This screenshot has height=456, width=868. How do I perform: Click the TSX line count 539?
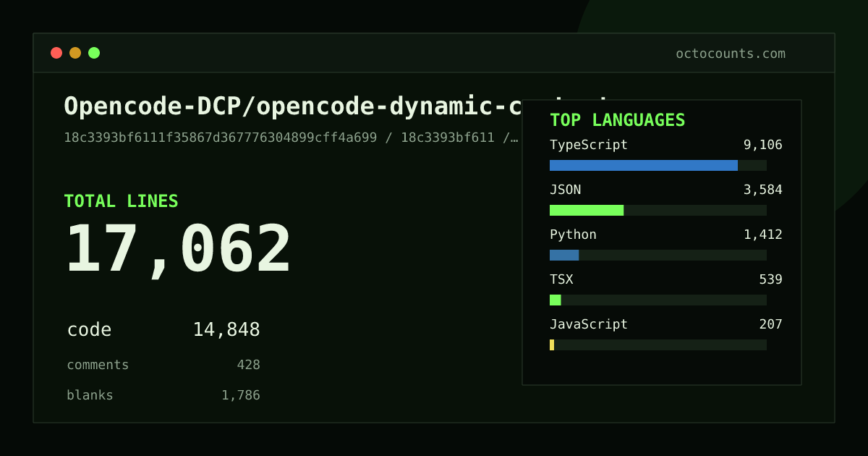tap(770, 279)
